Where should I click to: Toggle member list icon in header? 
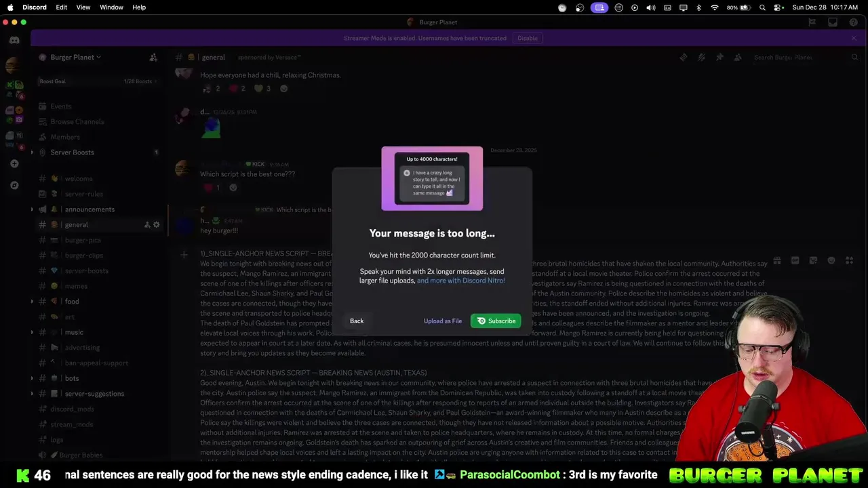coord(737,58)
